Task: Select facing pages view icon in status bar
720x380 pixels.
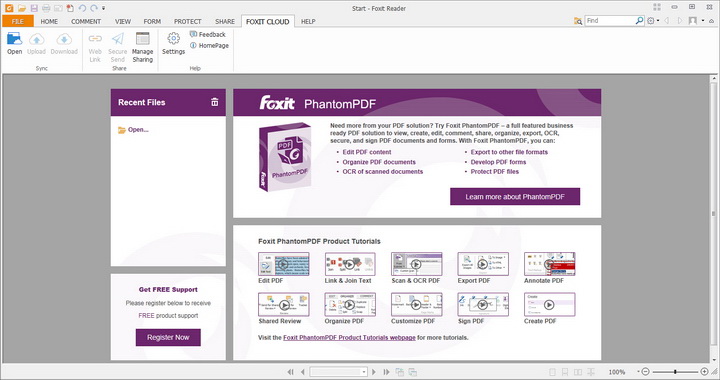Action: tap(578, 372)
